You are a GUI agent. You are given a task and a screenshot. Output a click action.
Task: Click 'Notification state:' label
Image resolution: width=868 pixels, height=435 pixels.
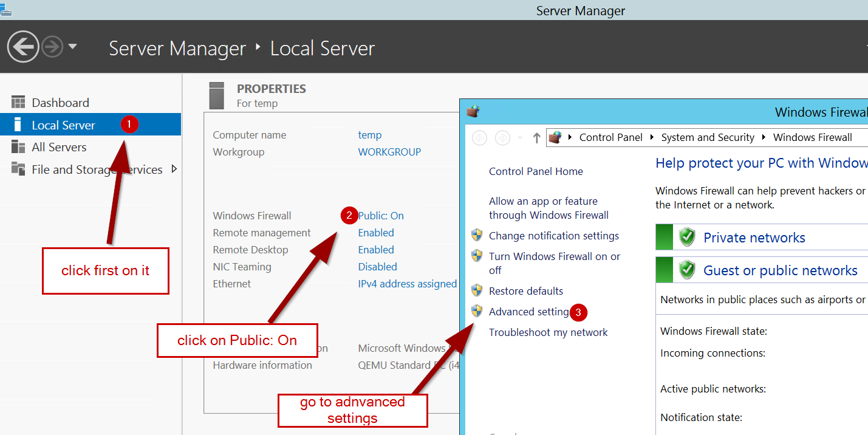(702, 417)
